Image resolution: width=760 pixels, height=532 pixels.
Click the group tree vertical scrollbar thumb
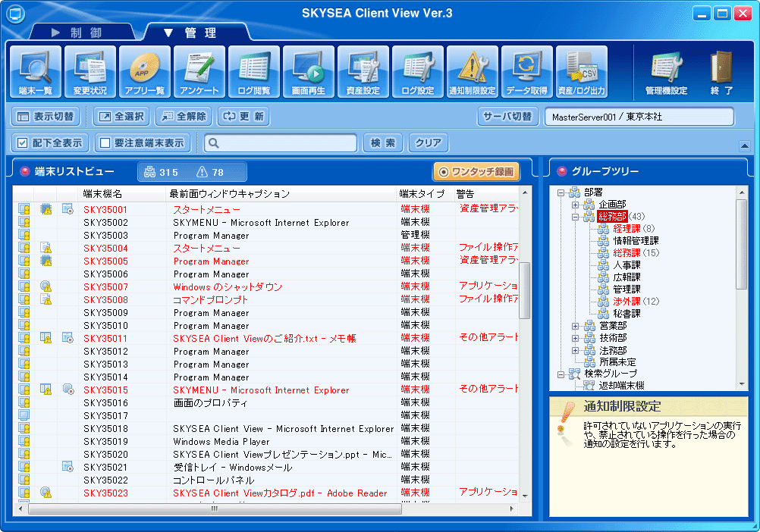point(742,245)
